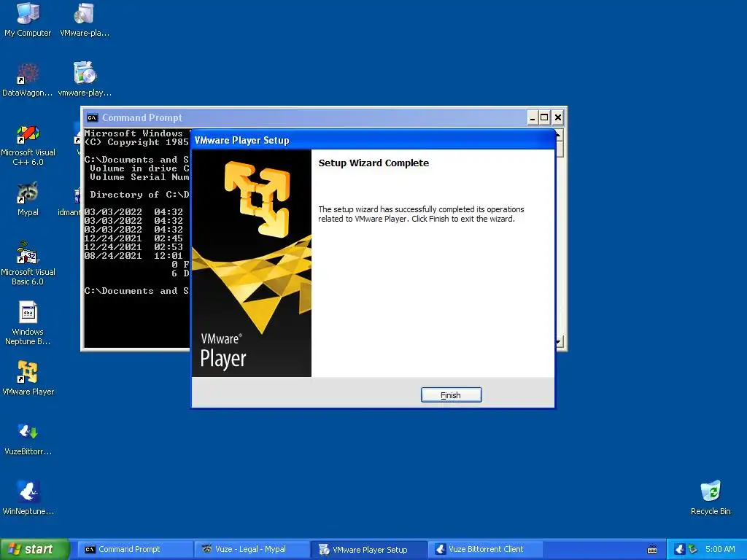747x560 pixels.
Task: Switch to Vuze - Legal - Mypal taskbar button
Action: [251, 549]
